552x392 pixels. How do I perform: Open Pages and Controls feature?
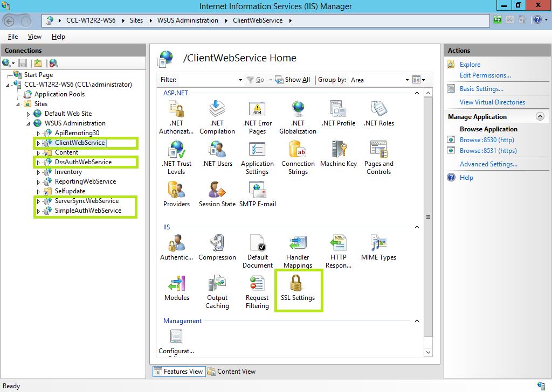(379, 158)
